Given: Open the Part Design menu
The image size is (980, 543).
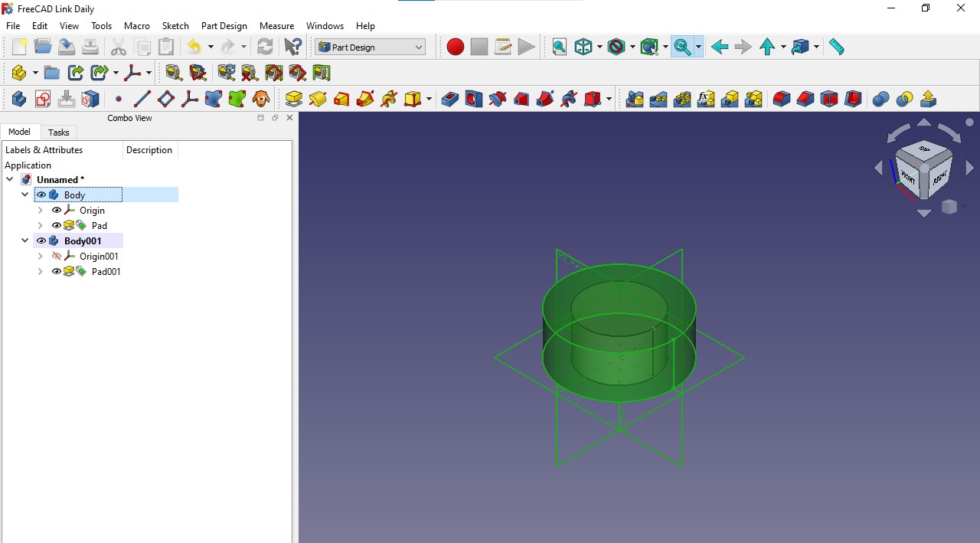Looking at the screenshot, I should pos(224,25).
